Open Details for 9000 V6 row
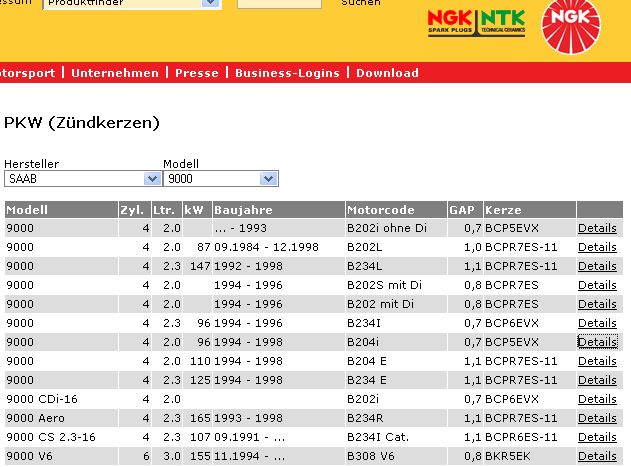This screenshot has width=631, height=467. pyautogui.click(x=597, y=456)
